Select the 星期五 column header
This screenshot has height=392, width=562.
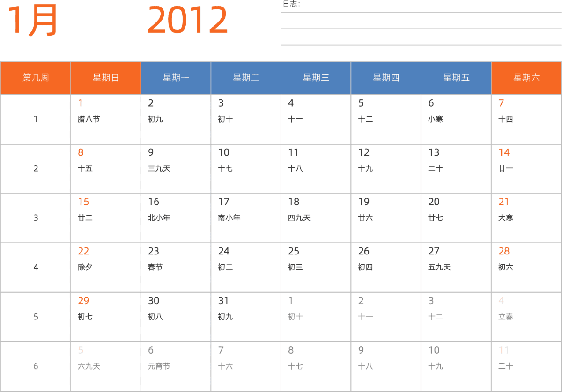(x=456, y=78)
